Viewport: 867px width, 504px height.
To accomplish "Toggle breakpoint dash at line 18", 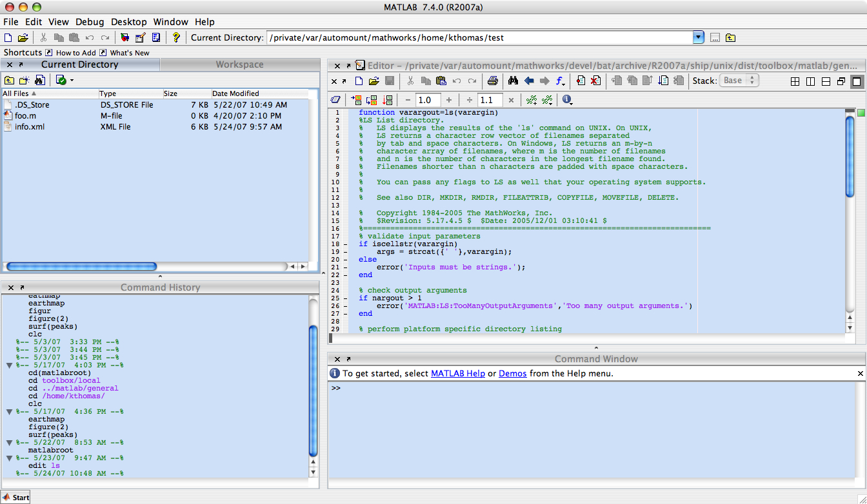I will [x=345, y=244].
